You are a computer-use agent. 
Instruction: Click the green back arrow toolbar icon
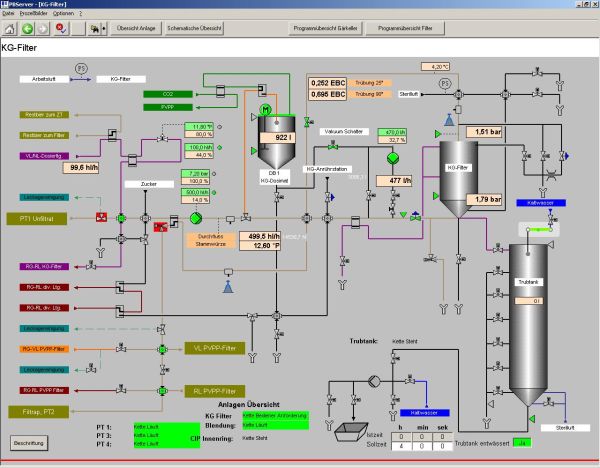pos(29,29)
